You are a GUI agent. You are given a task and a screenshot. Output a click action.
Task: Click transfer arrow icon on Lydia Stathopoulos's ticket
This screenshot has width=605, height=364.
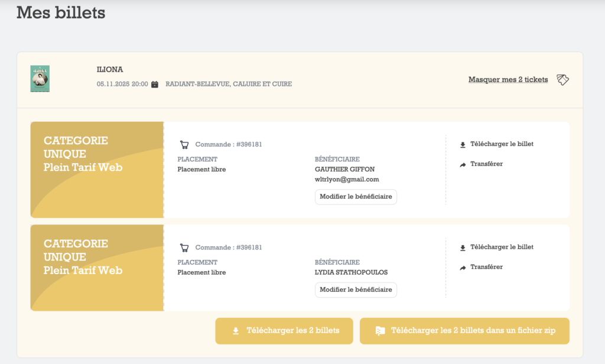tap(463, 268)
